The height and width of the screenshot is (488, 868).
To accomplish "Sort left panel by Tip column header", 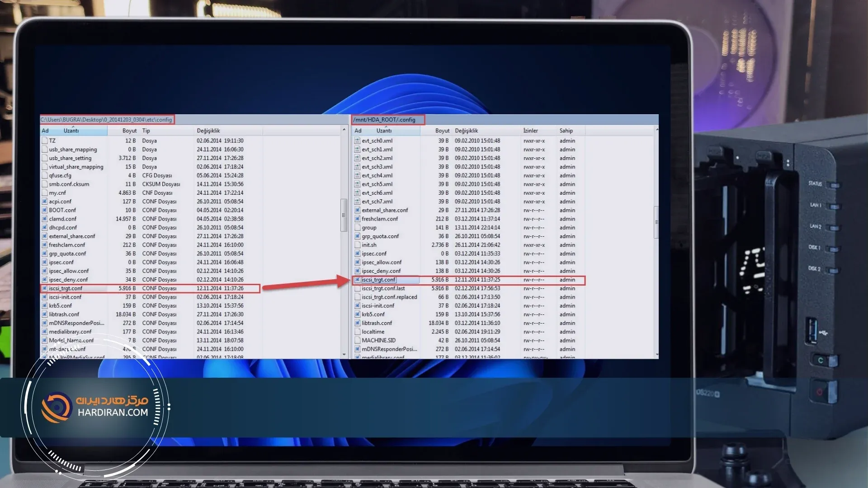I will [146, 131].
